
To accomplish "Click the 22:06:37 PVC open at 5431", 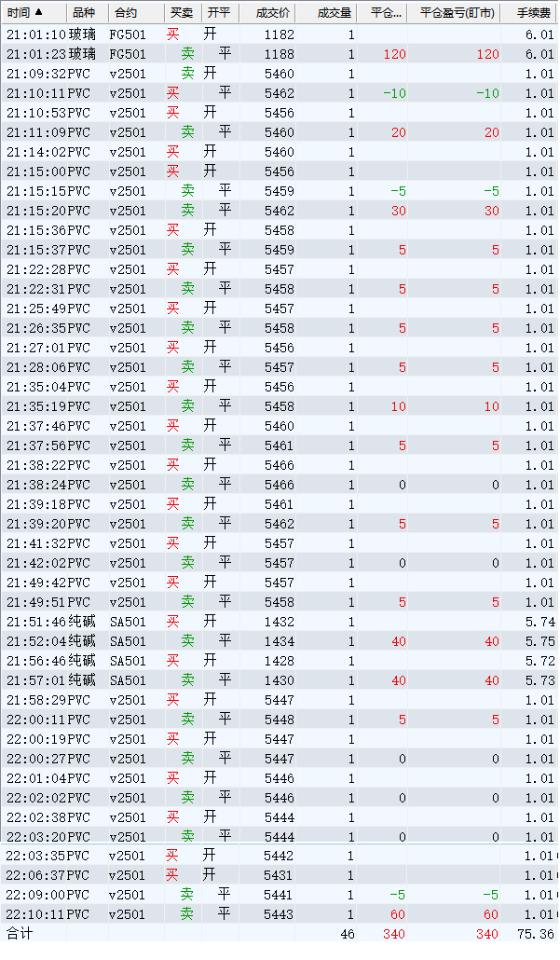I will (280, 875).
